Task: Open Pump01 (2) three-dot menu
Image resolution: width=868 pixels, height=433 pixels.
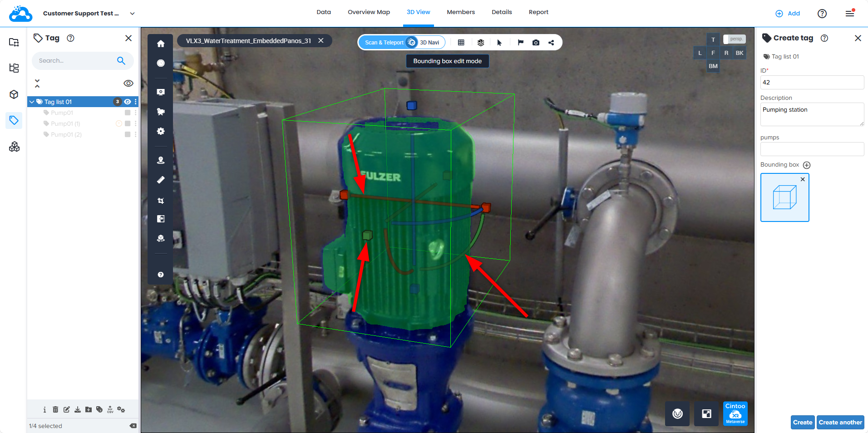Action: point(136,134)
